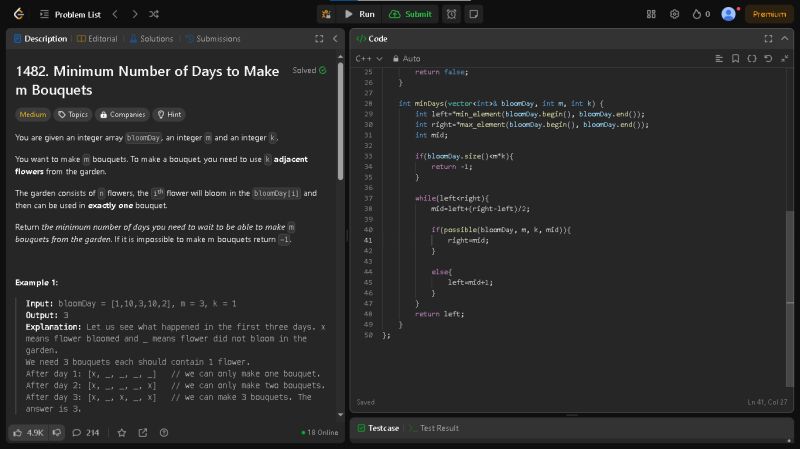This screenshot has height=449, width=800.
Task: Click the LeetCode logo icon
Action: click(x=18, y=14)
